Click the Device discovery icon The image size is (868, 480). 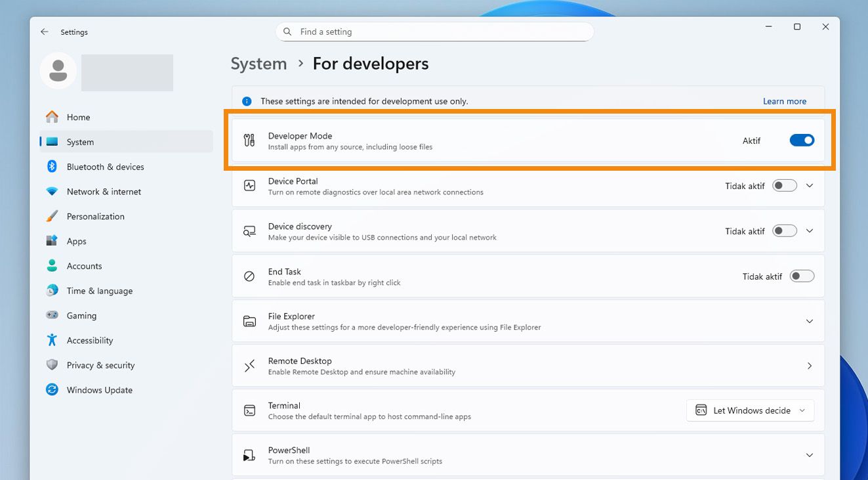(x=249, y=231)
